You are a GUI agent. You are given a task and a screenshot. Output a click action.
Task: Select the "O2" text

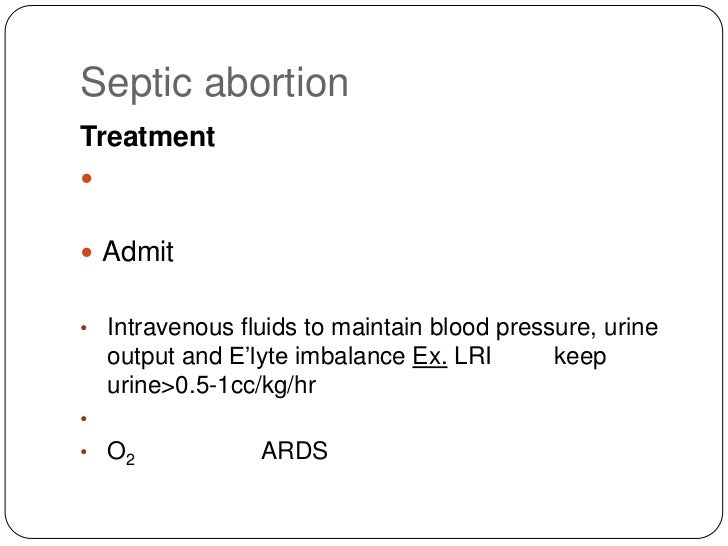121,452
